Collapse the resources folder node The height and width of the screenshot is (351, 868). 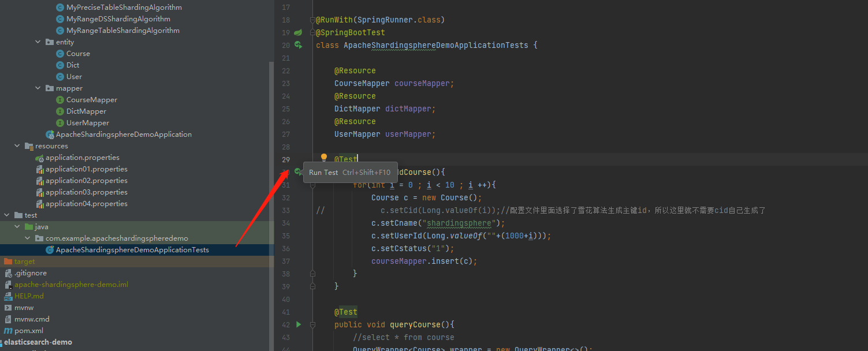pos(17,146)
